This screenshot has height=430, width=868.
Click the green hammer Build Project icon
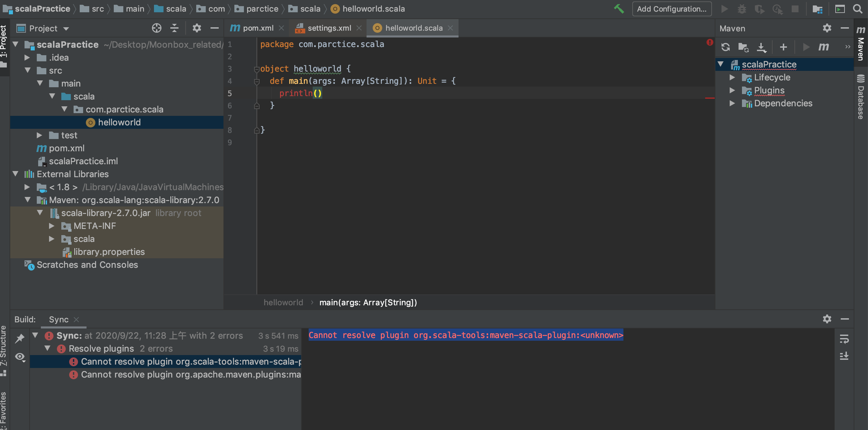(619, 9)
